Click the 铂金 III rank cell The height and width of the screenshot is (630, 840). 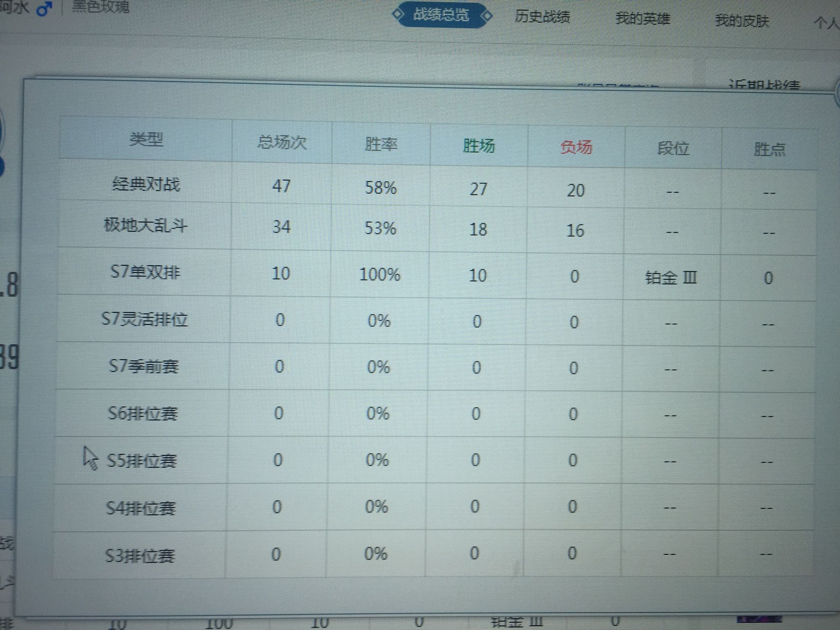tap(671, 278)
